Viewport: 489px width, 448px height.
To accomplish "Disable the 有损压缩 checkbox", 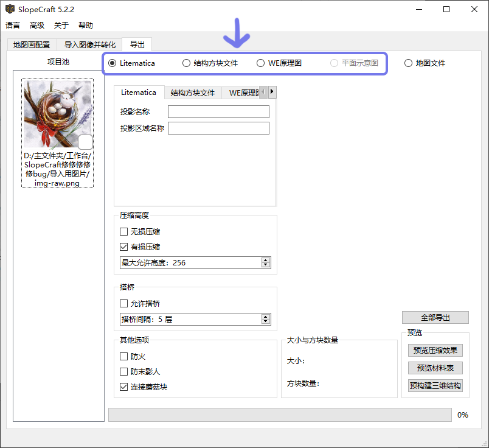I will click(123, 247).
